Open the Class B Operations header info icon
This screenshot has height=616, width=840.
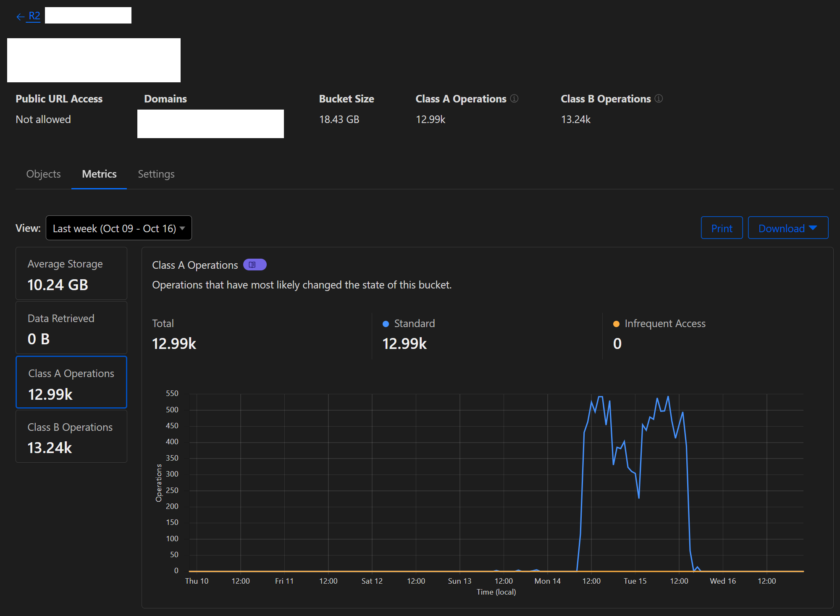[659, 98]
